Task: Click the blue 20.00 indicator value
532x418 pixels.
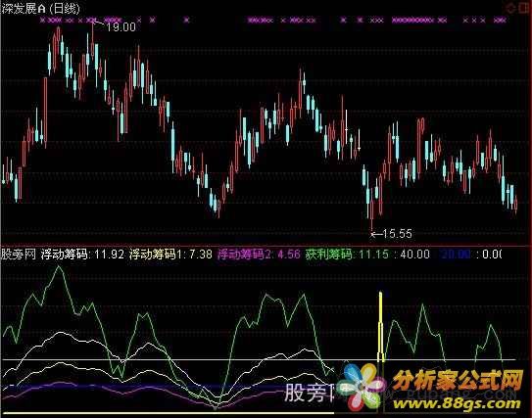Action: [x=457, y=255]
